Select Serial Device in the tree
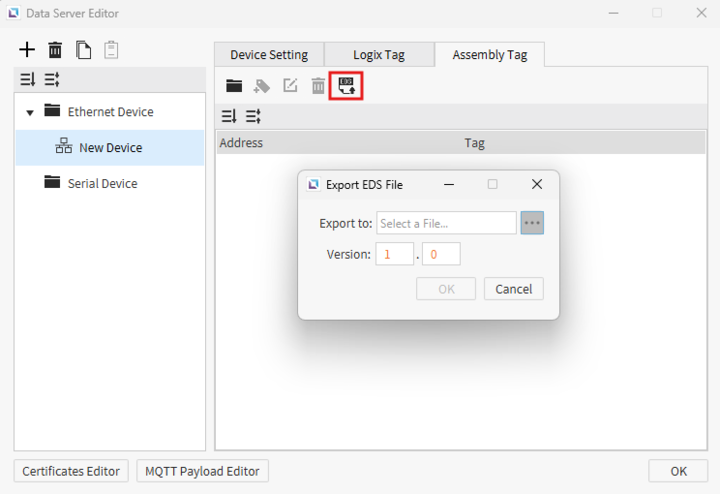Viewport: 720px width, 494px height. pyautogui.click(x=102, y=184)
